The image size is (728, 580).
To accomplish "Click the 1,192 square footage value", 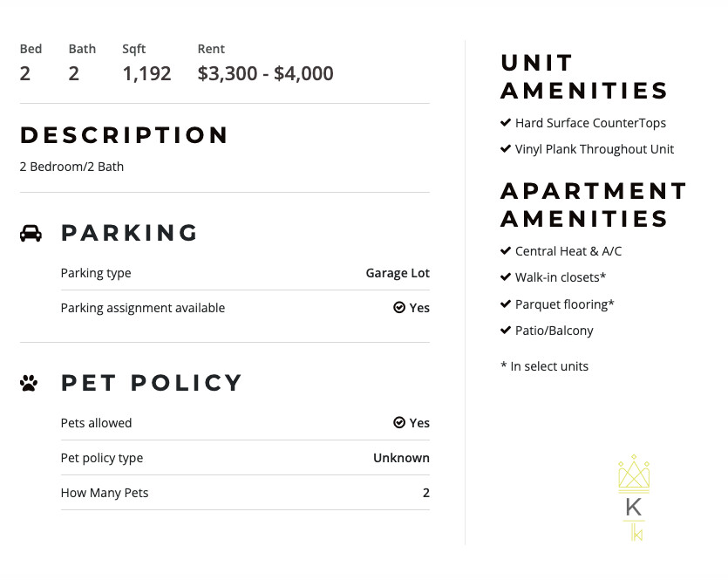I will 146,74.
